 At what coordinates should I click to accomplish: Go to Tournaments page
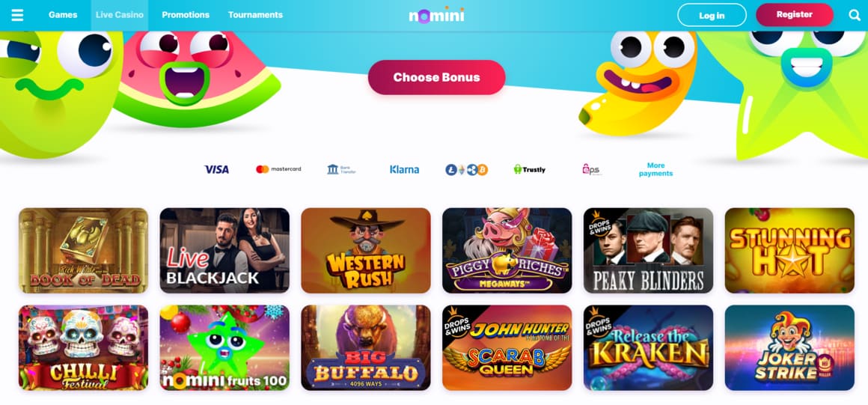point(255,15)
